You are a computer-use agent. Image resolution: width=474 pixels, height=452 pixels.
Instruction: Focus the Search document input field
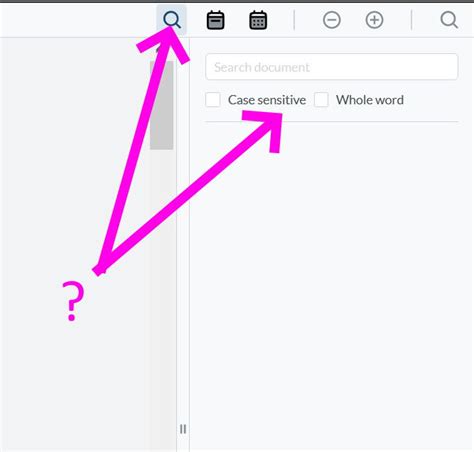[332, 67]
